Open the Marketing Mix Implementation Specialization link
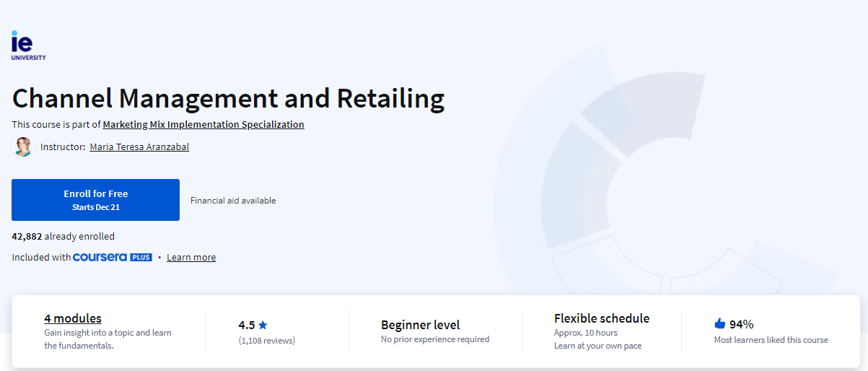Image resolution: width=868 pixels, height=371 pixels. pos(203,124)
